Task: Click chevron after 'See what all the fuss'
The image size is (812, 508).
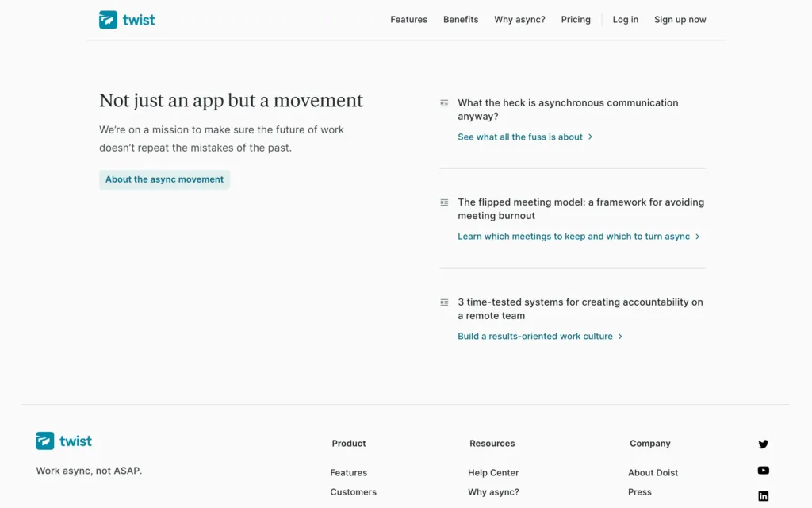Action: [x=590, y=137]
